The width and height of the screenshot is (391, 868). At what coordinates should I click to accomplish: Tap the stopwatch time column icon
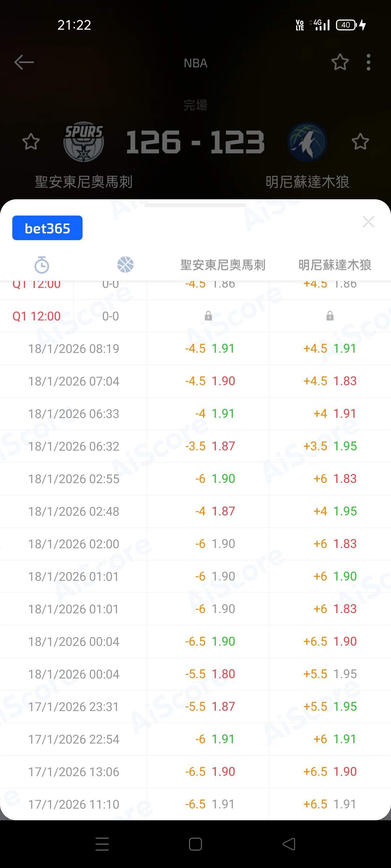pyautogui.click(x=42, y=265)
